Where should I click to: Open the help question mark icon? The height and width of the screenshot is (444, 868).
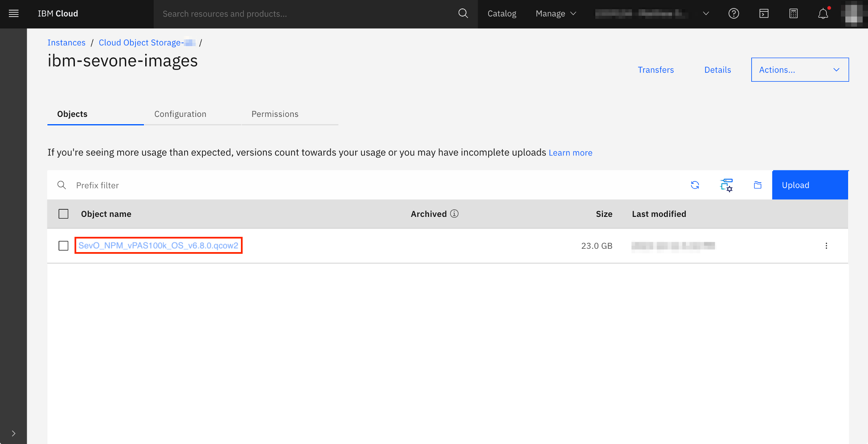coord(734,14)
